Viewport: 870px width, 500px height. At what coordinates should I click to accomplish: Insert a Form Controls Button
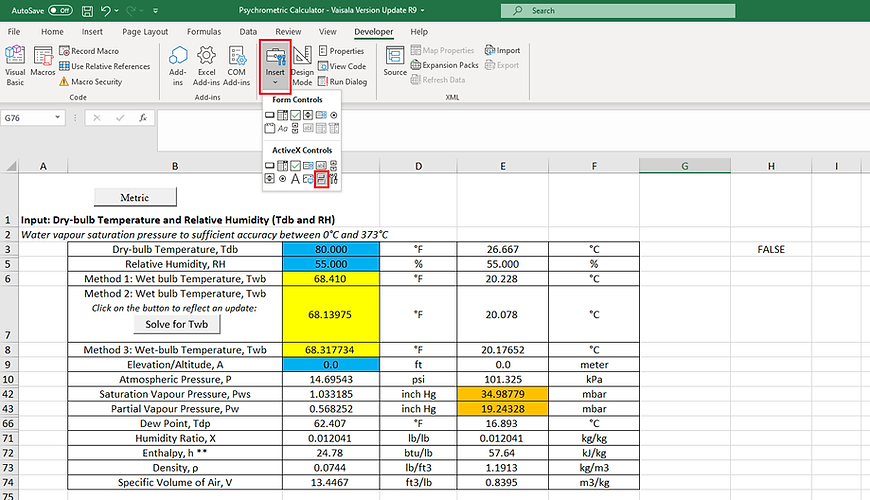click(270, 115)
